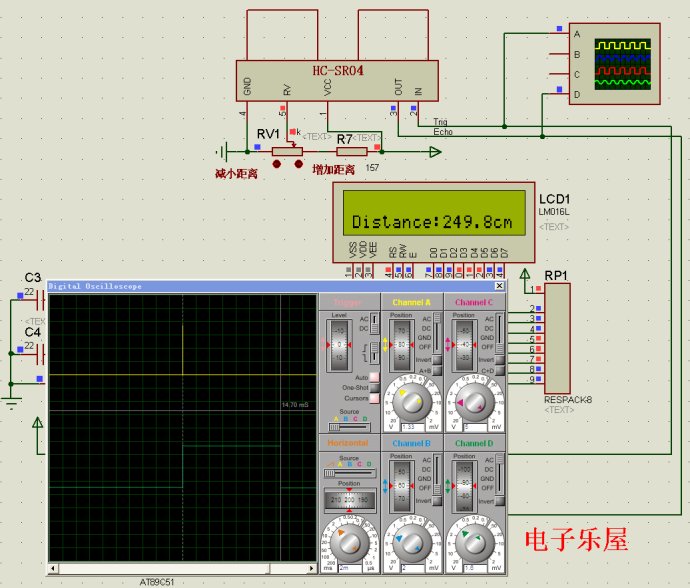
Task: Click the Trigger Source selector slider
Action: click(349, 427)
